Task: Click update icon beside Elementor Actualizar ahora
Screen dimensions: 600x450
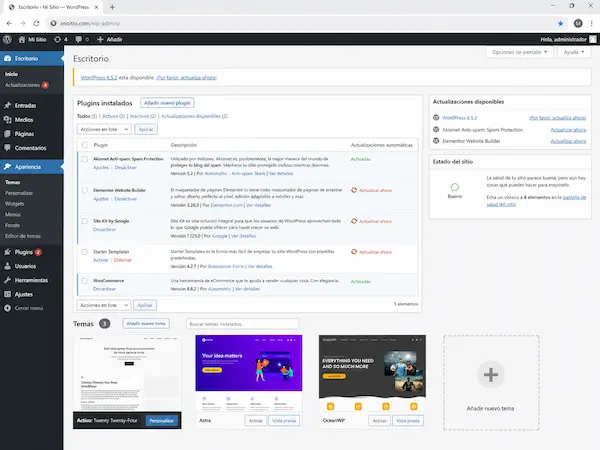Action: [x=354, y=190]
